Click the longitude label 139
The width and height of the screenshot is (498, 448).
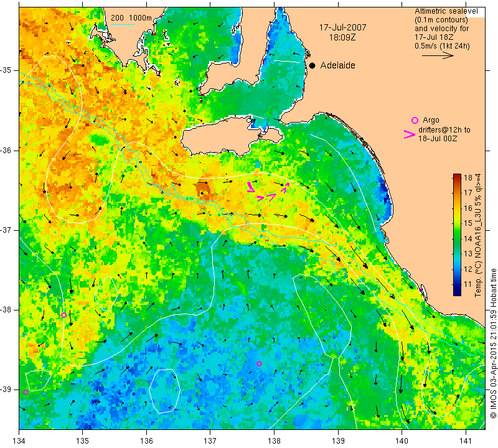[x=338, y=441]
